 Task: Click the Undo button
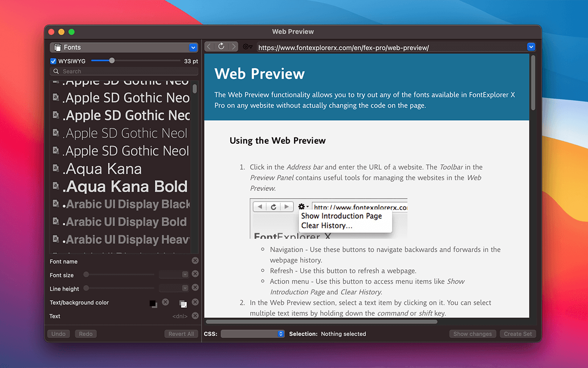point(58,334)
